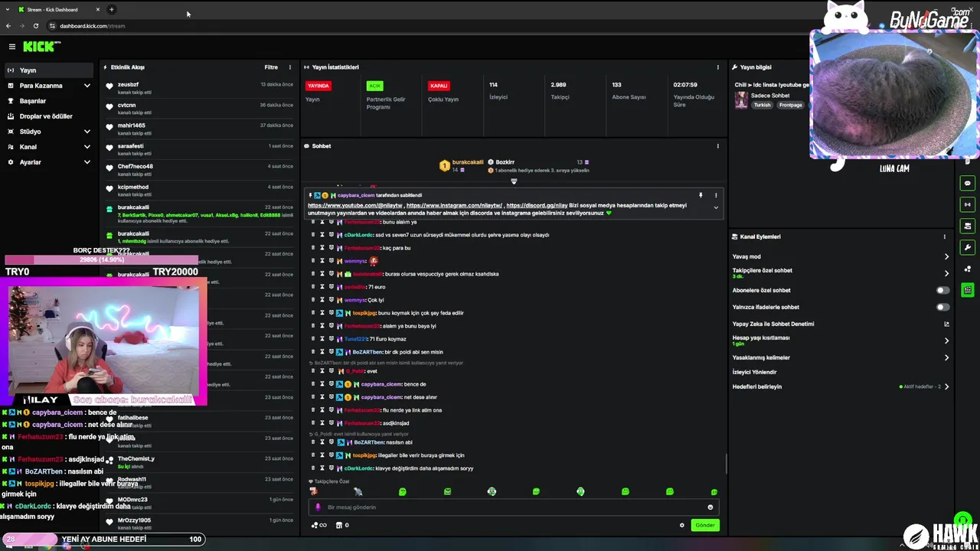Screen dimensions: 980x551
Task: Open İzleyici Yönlendir in Kanal Eylemleri
Action: point(754,372)
